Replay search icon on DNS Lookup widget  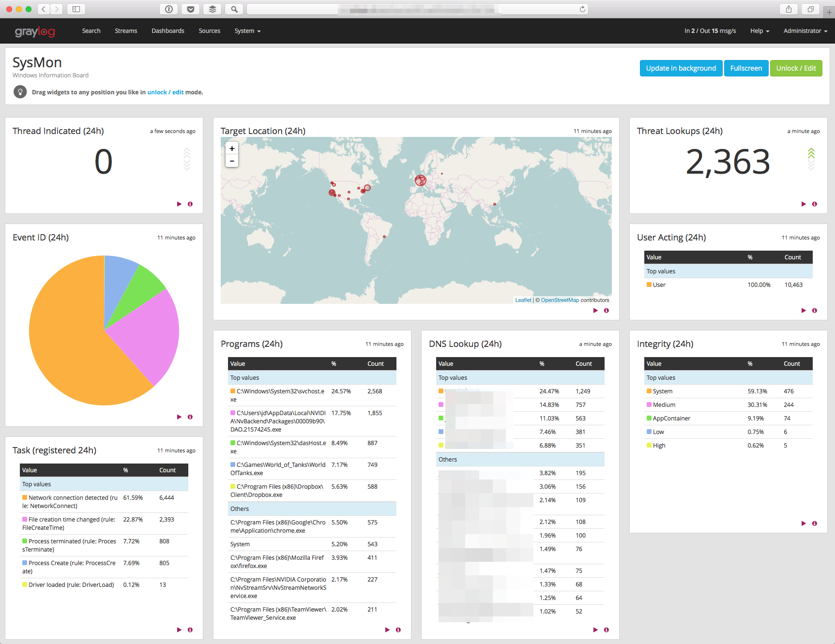[x=595, y=630]
